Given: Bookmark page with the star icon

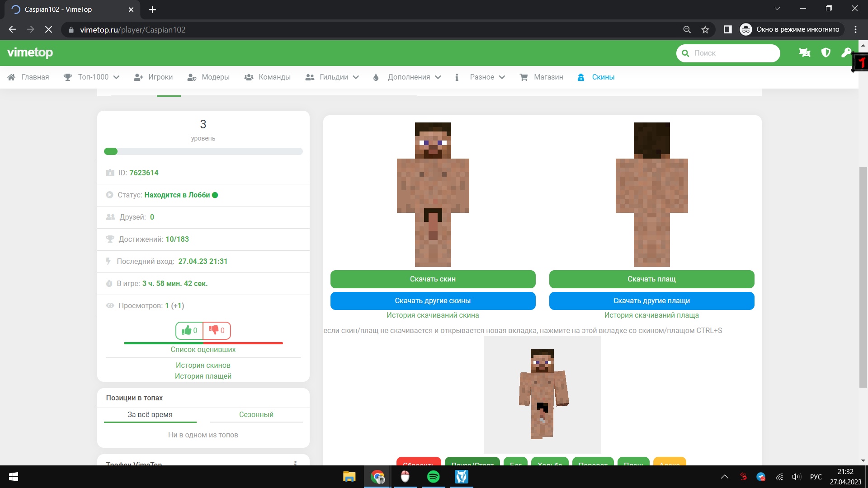Looking at the screenshot, I should (705, 30).
